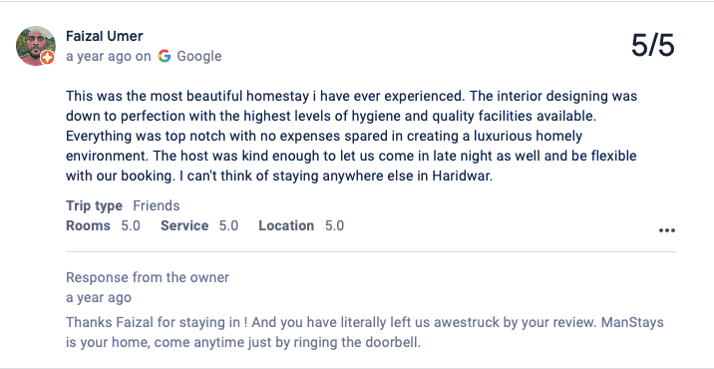714x369 pixels.
Task: Click the Service 5.0 rating
Action: pyautogui.click(x=199, y=226)
